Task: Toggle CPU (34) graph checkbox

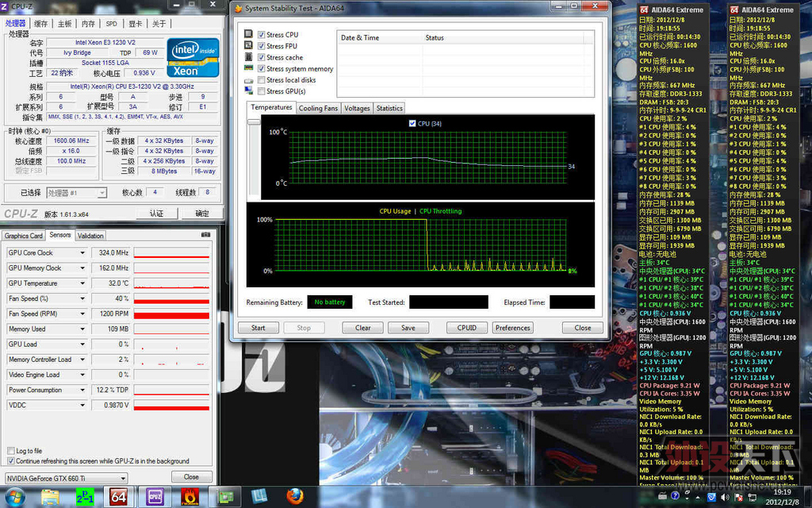Action: pyautogui.click(x=412, y=123)
